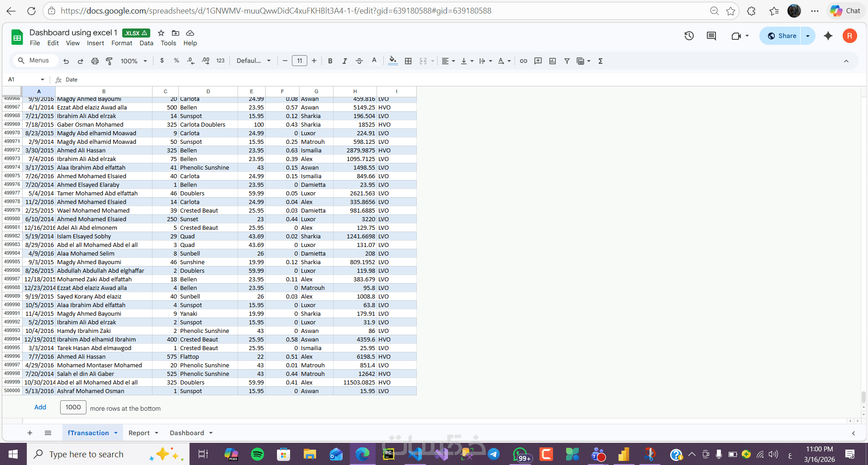Select the Paint format tool

tap(109, 61)
